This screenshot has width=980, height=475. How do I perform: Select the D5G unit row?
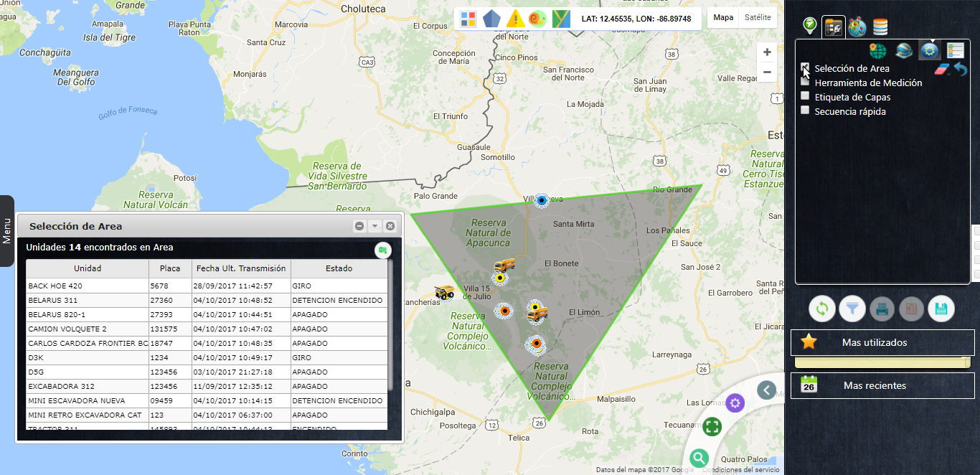[207, 372]
